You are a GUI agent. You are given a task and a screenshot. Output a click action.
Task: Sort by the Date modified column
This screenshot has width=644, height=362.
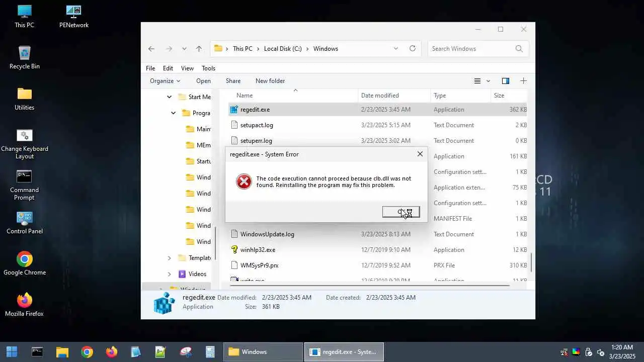click(380, 96)
